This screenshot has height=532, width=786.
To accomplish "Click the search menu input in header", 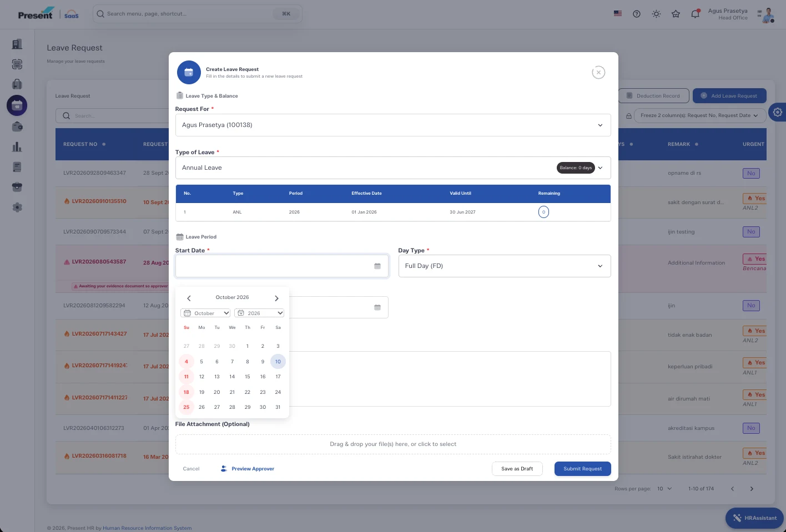I will point(198,14).
